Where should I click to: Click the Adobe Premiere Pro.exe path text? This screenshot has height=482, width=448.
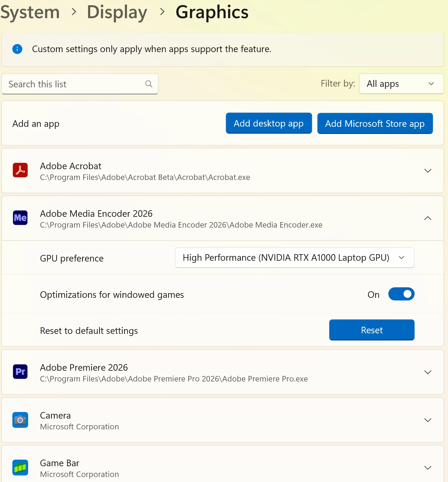click(174, 379)
